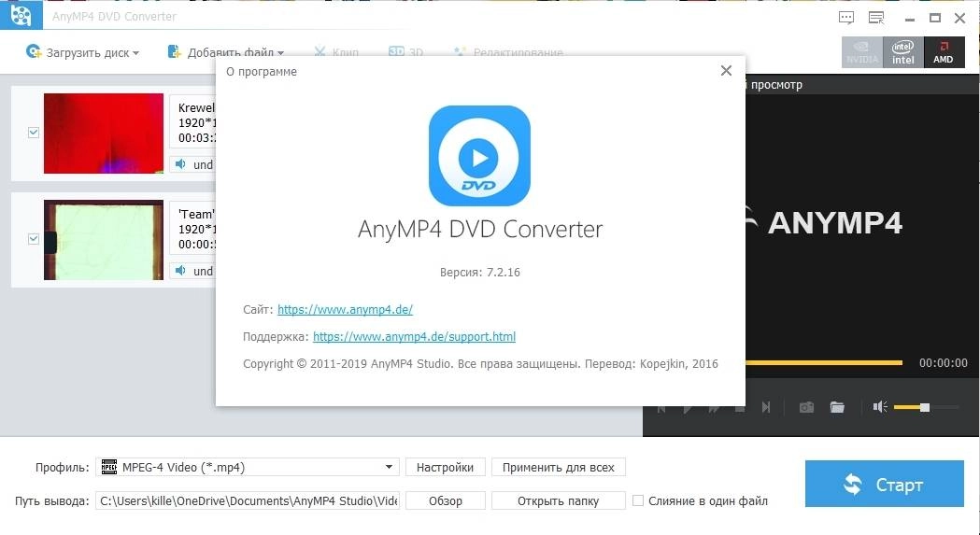Select the red Krewel video thumbnail
This screenshot has width=980, height=535.
coord(103,134)
